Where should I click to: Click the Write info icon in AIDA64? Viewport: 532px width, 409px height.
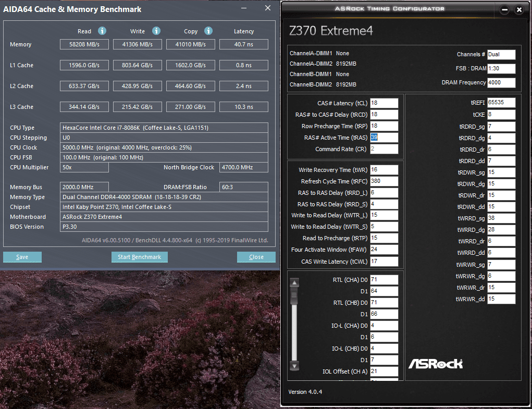(156, 31)
